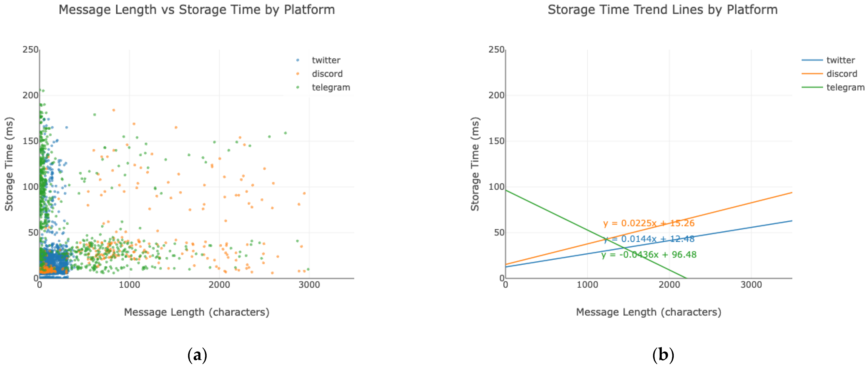Click the green equation y = -0.0436x + 96.48

click(649, 255)
